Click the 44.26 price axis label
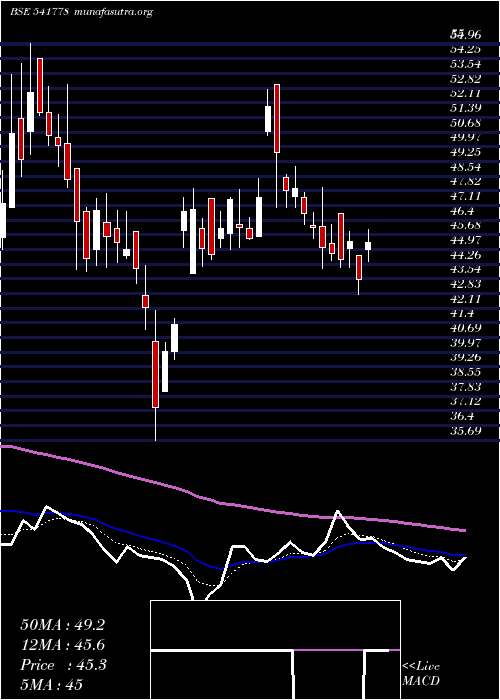The width and height of the screenshot is (500, 700). (x=466, y=255)
